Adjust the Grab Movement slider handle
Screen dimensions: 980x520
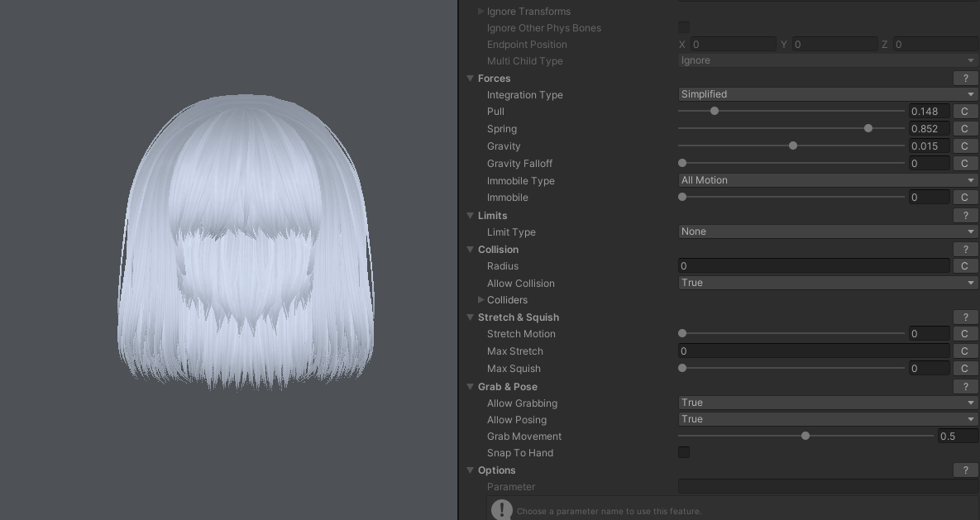click(x=806, y=436)
